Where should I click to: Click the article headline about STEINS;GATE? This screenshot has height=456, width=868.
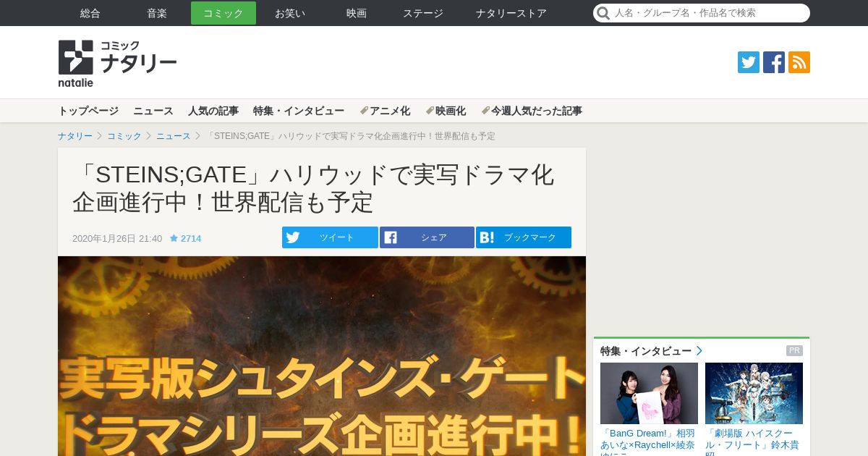point(313,188)
